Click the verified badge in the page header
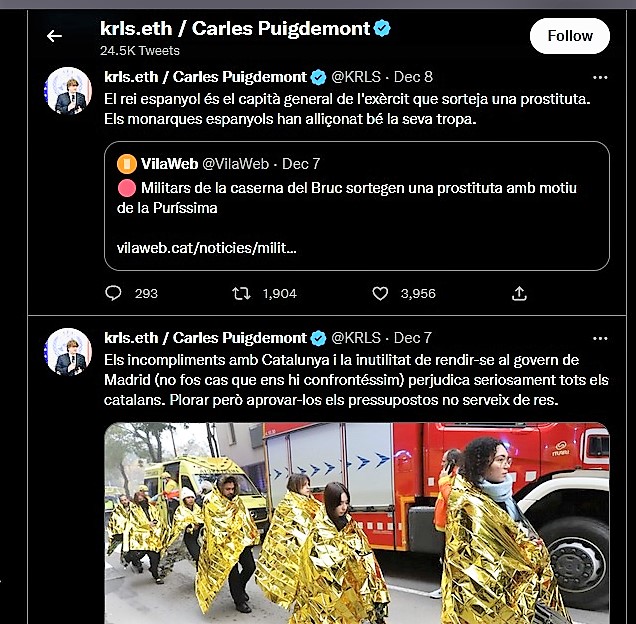Screen dimensions: 636x624 click(x=382, y=28)
